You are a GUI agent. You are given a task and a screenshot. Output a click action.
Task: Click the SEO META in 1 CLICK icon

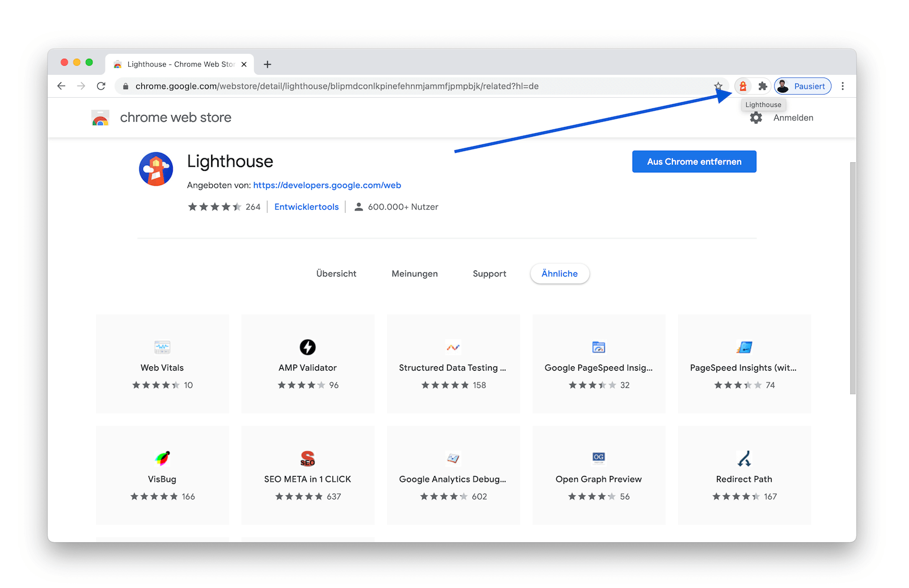[x=308, y=459]
